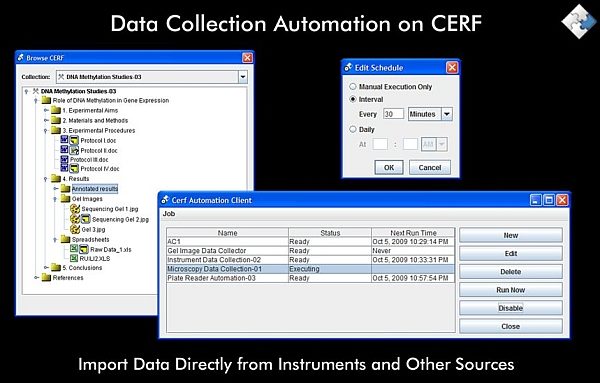Image resolution: width=600 pixels, height=383 pixels.
Task: Open the Collection dropdown in Browse CERF
Action: pos(243,77)
